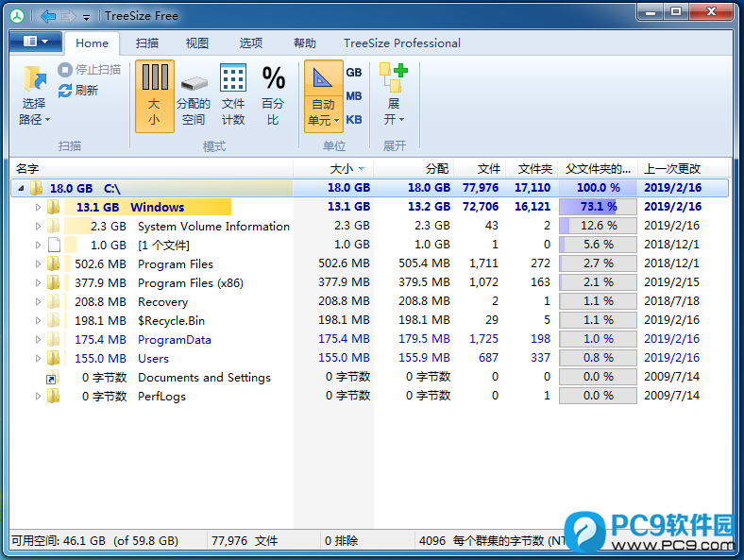Switch to the 选项 ribbon tab
This screenshot has width=744, height=560.
click(251, 43)
